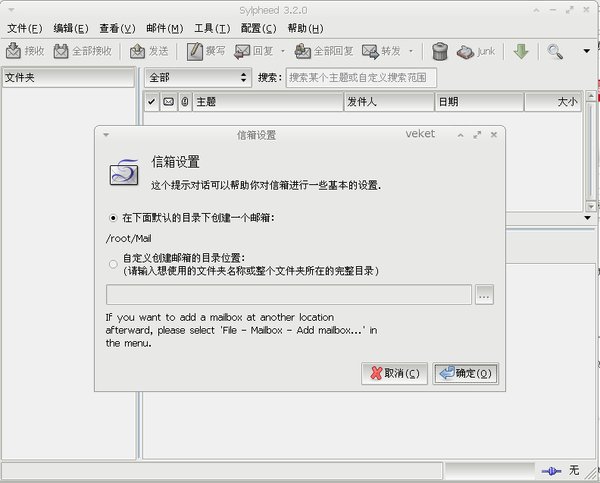Maximize the 信箱设置 dialog window
600x483 pixels.
[477, 135]
